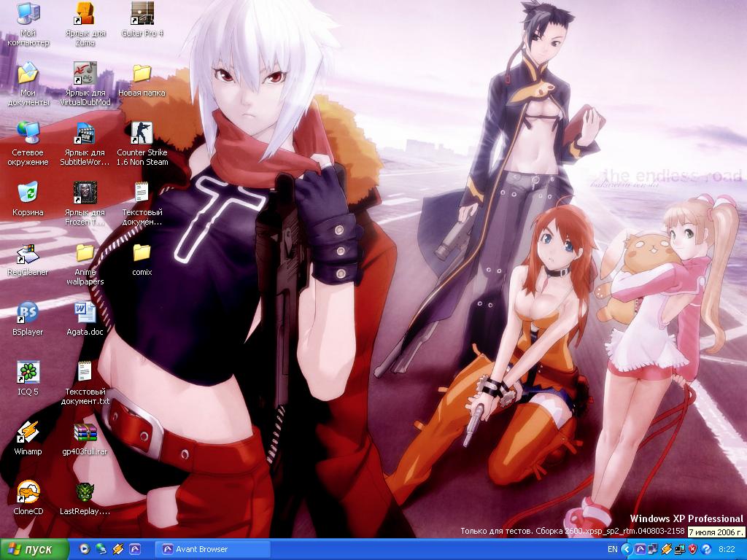This screenshot has width=747, height=560.
Task: Open the network connection tray icon
Action: (654, 550)
